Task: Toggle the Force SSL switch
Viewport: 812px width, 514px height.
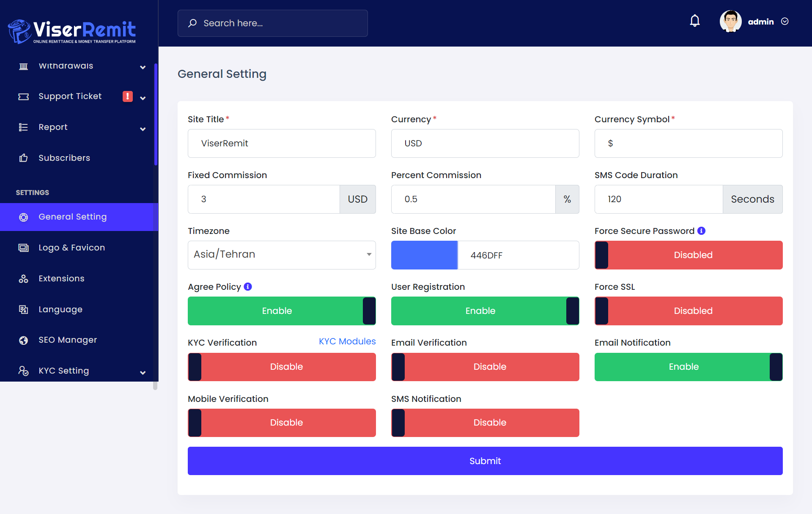Action: (688, 311)
